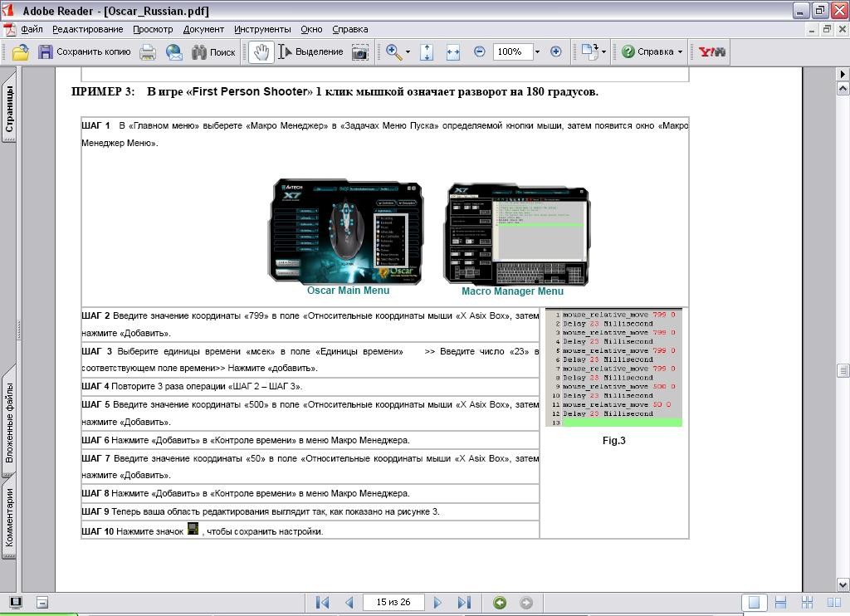The height and width of the screenshot is (616, 850).
Task: Click the 'Macro Manager Menu' caption
Action: [512, 291]
